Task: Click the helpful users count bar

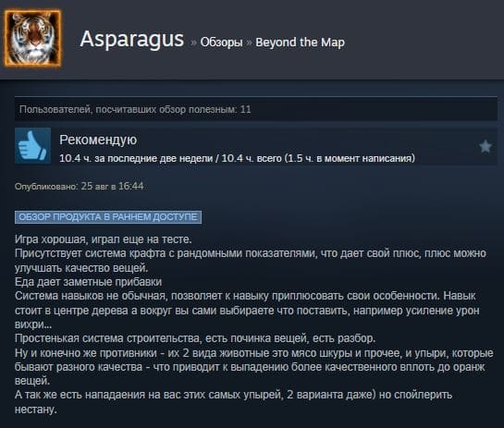Action: pyautogui.click(x=256, y=110)
